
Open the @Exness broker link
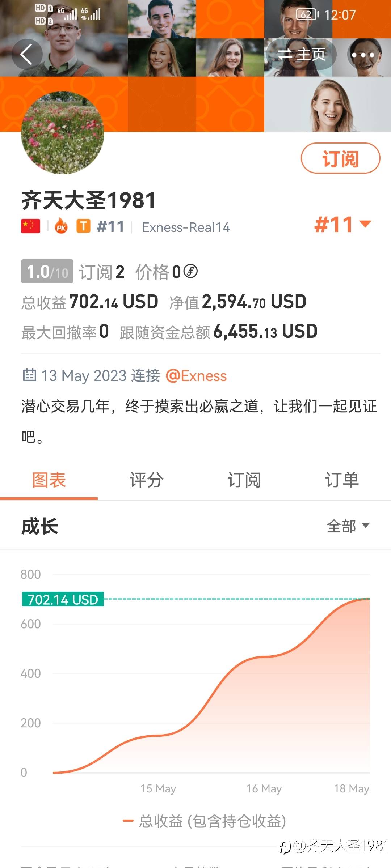(x=196, y=376)
